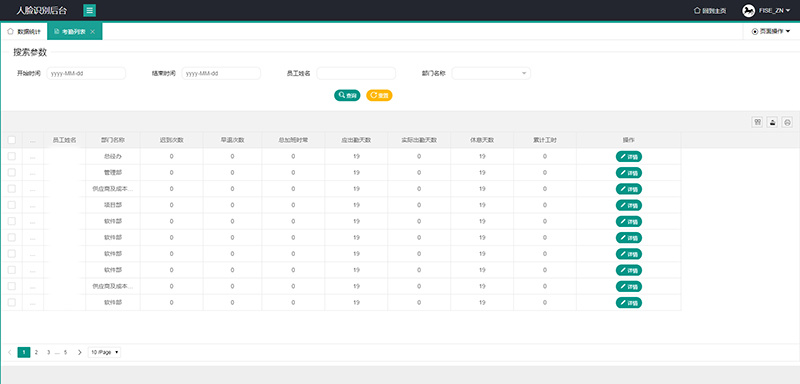This screenshot has height=384, width=800.
Task: Go to next page arrow
Action: [80, 352]
